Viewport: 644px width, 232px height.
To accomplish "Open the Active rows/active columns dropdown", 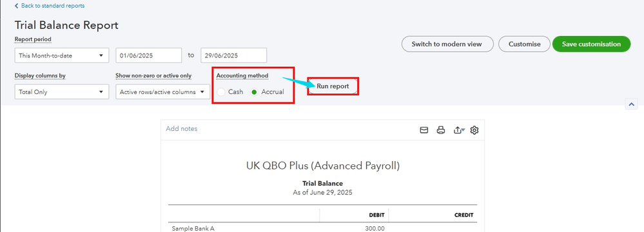I will tap(162, 92).
